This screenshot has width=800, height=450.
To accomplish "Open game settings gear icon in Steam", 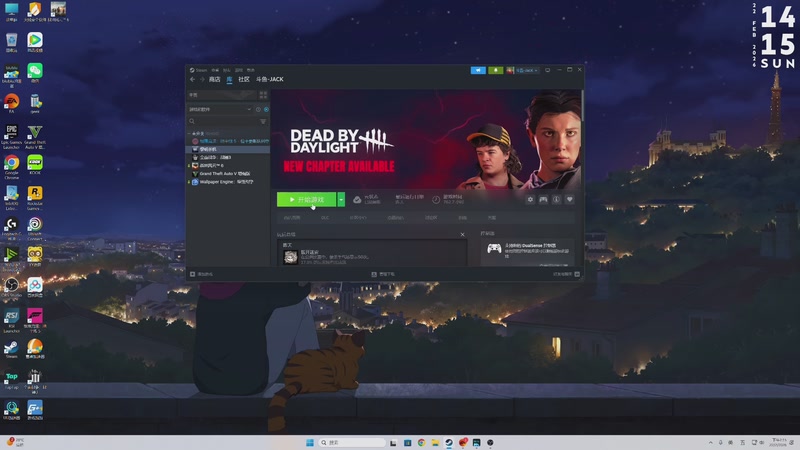I will (x=530, y=199).
